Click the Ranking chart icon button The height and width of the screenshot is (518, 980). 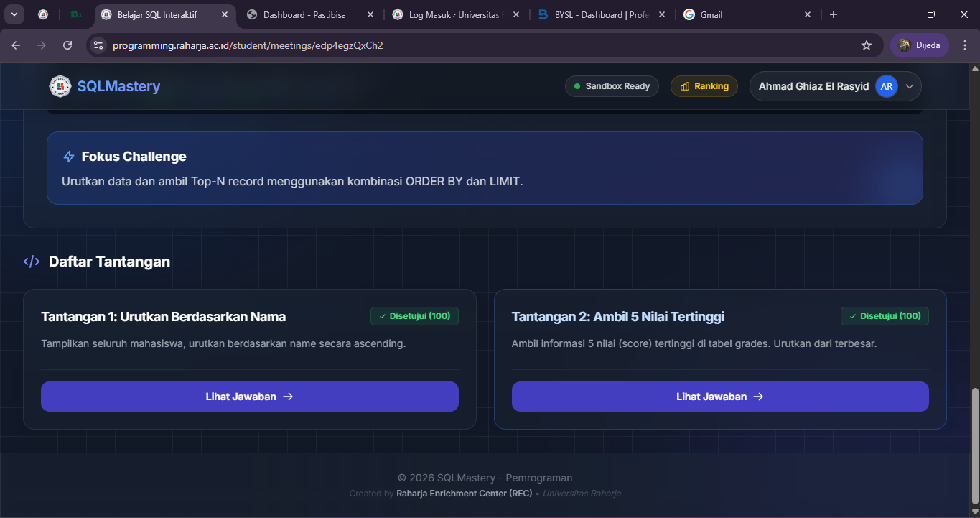704,86
